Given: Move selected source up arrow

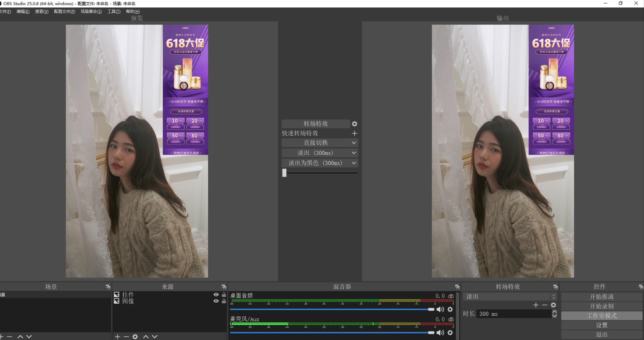Looking at the screenshot, I should [x=146, y=337].
